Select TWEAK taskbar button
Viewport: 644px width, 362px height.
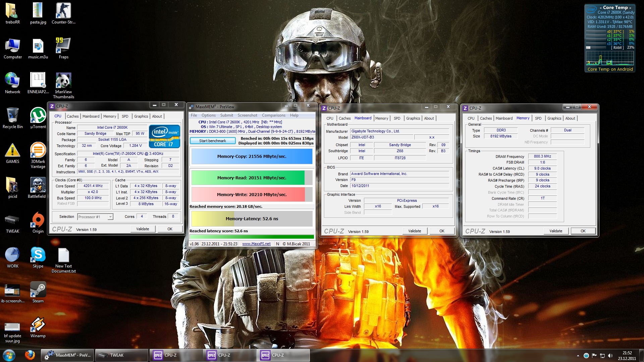pyautogui.click(x=121, y=355)
